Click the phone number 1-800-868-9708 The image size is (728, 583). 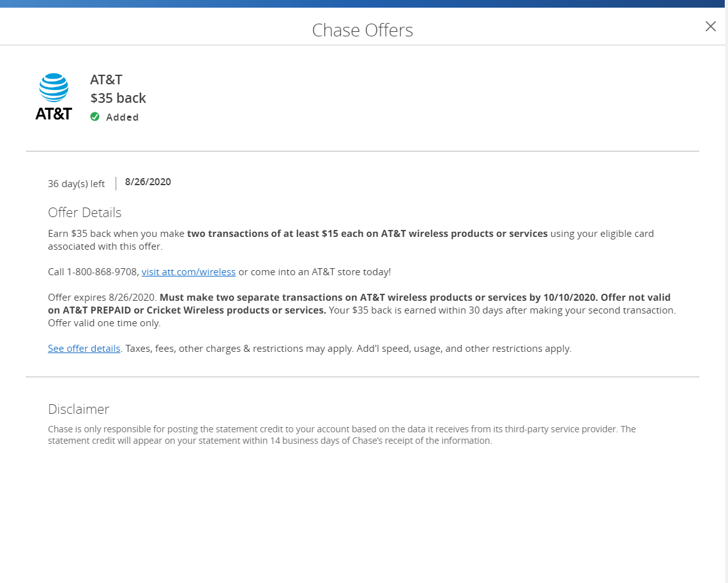(x=102, y=272)
